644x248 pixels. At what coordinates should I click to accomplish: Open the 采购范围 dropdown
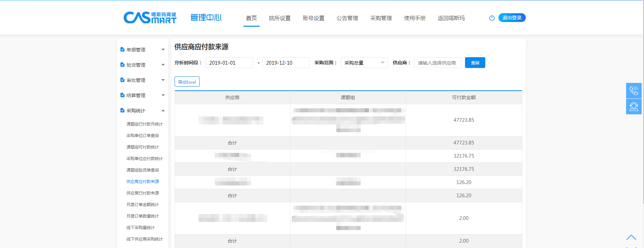click(364, 63)
